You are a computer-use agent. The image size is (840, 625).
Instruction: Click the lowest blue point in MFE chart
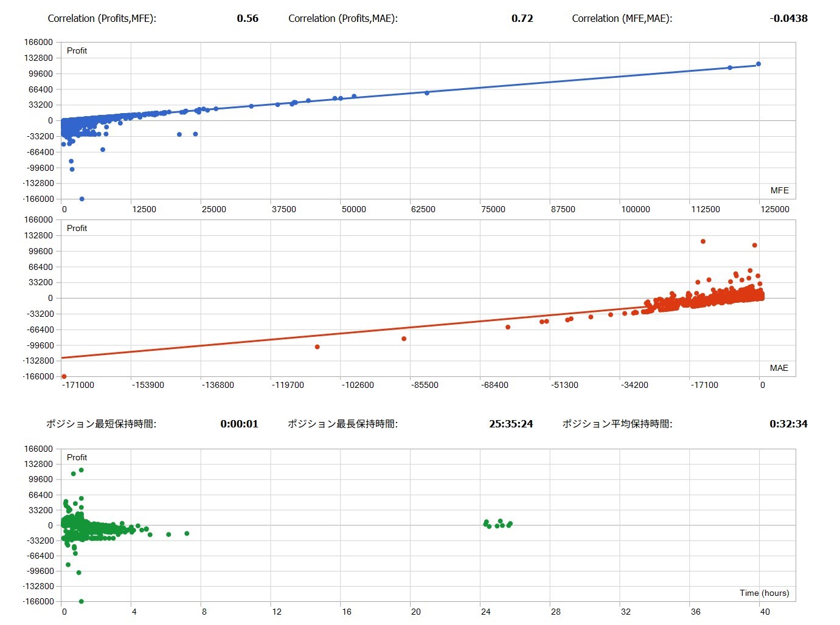(82, 199)
